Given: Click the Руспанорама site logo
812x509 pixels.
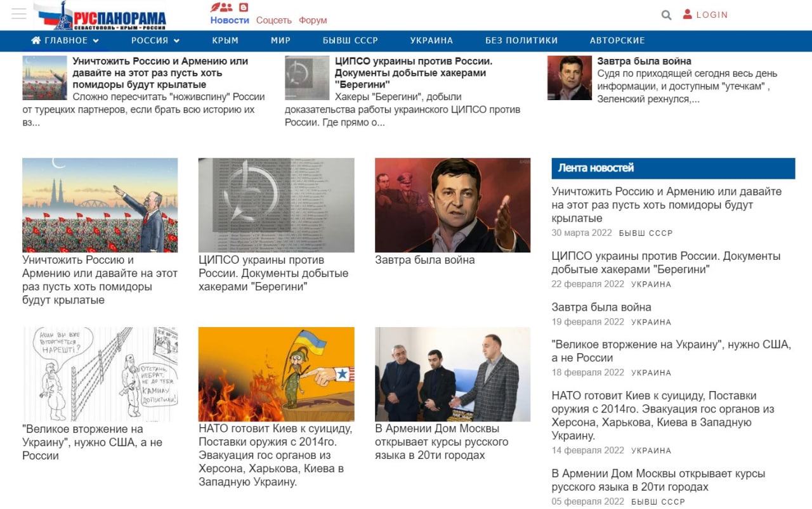Looking at the screenshot, I should click(100, 16).
